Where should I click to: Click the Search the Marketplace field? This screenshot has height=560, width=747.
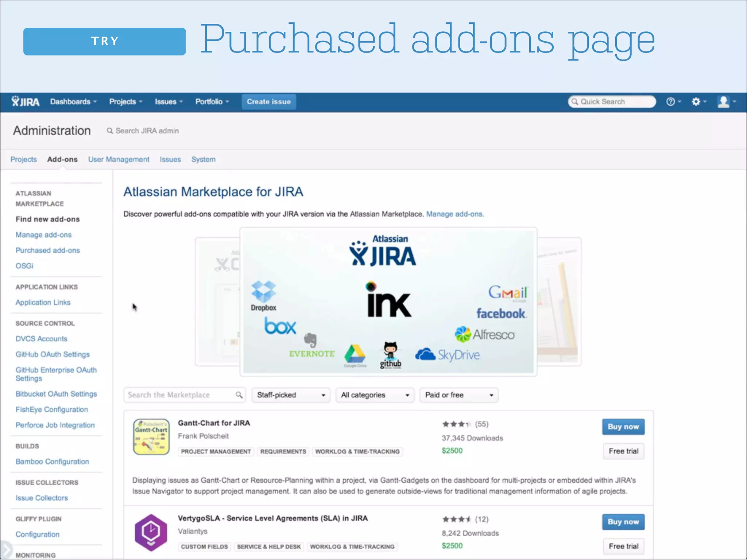[x=185, y=395]
